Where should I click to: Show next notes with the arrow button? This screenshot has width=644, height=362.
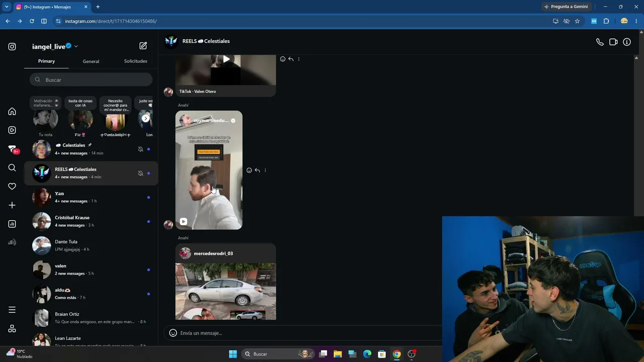[x=146, y=119]
